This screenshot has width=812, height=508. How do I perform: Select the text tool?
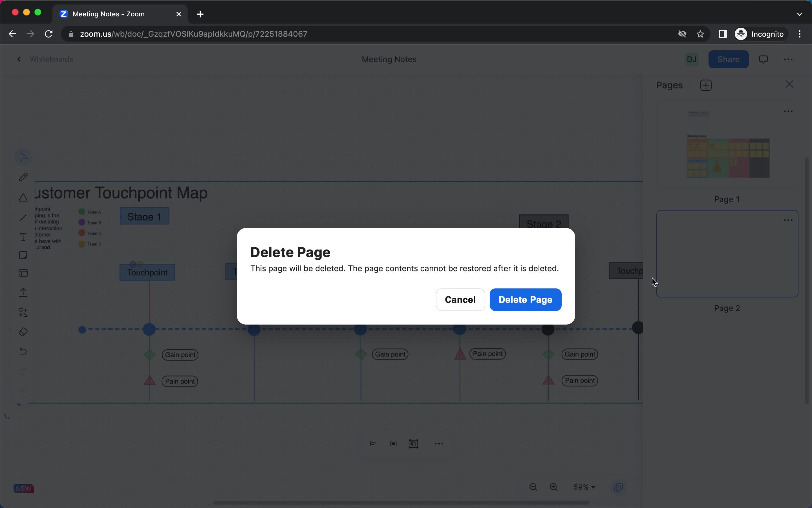23,237
